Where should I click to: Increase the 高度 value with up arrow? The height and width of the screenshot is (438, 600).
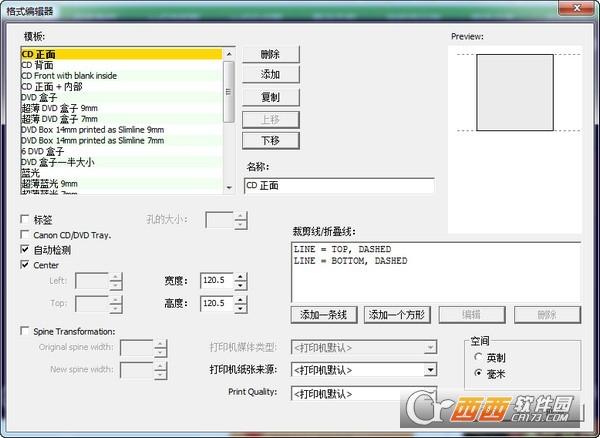point(240,300)
